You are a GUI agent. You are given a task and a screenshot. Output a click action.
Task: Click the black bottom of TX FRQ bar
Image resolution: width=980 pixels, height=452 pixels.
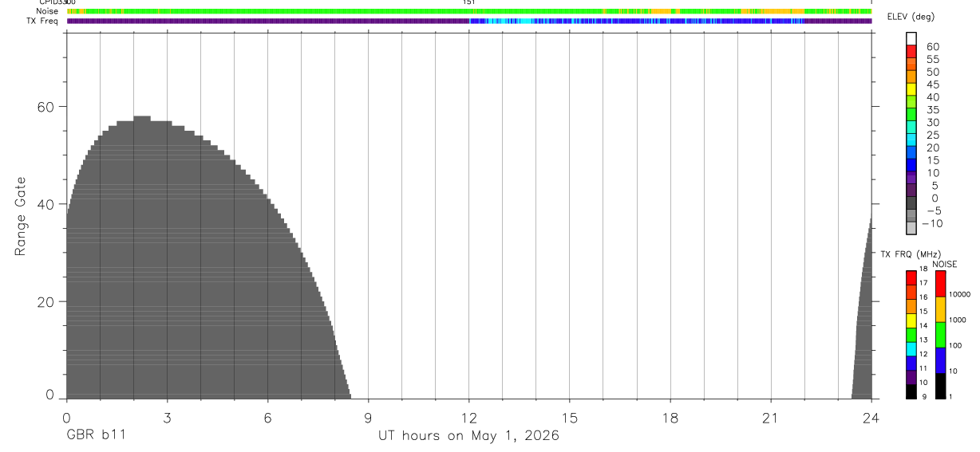coord(911,391)
